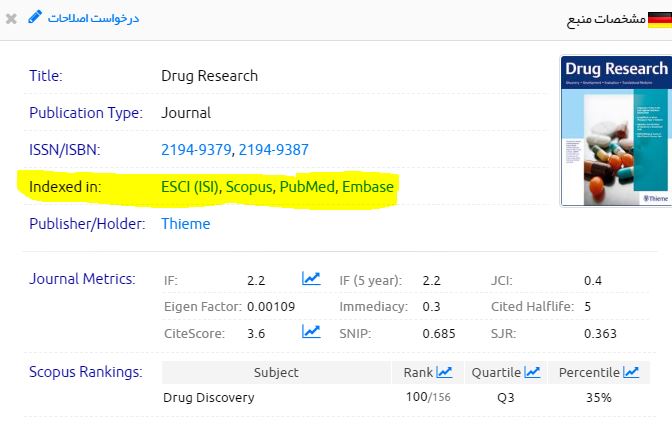672x427 pixels.
Task: Visit the Thieme publisher link
Action: pyautogui.click(x=186, y=224)
